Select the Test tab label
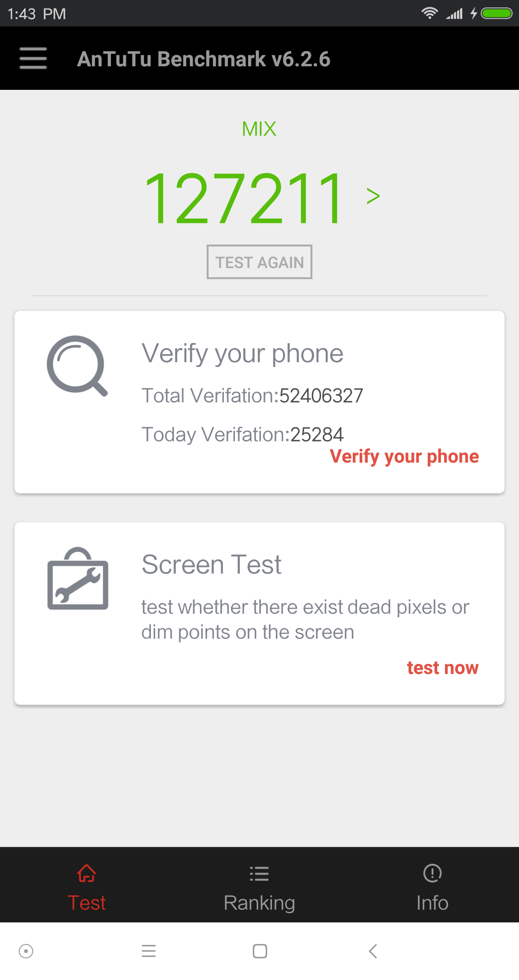Viewport: 519px width, 980px height. pyautogui.click(x=86, y=903)
